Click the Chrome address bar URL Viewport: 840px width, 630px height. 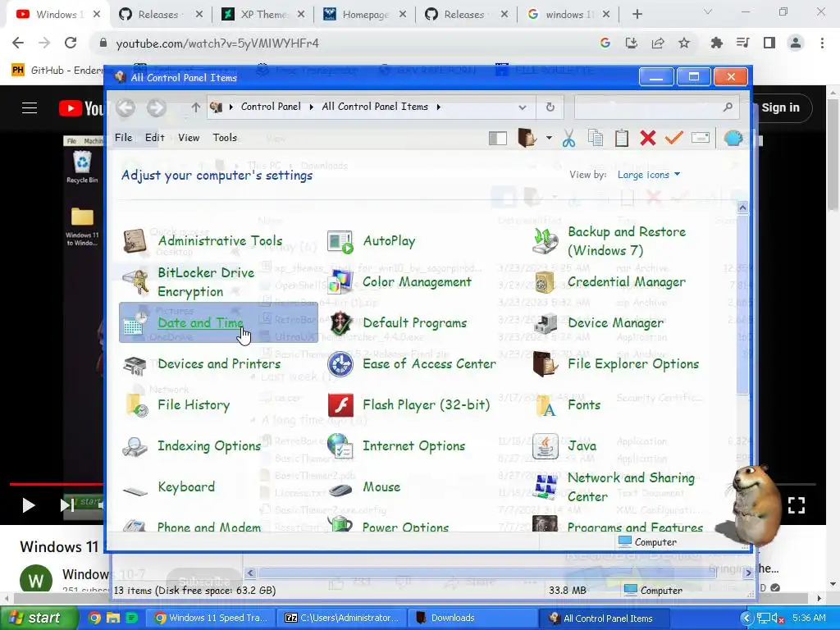[x=217, y=43]
